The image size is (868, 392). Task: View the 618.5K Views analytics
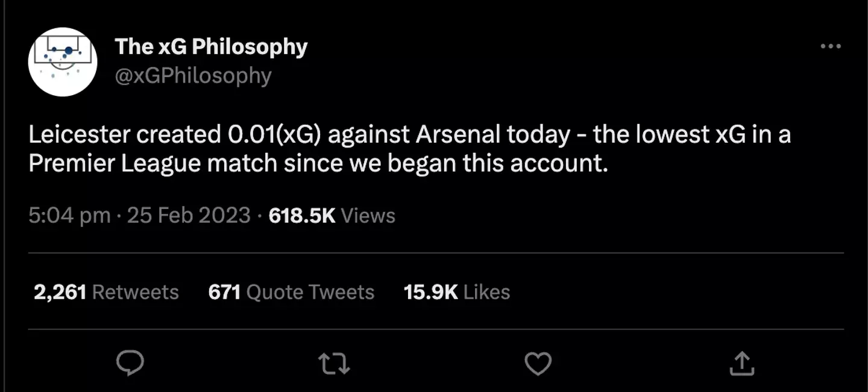(332, 216)
